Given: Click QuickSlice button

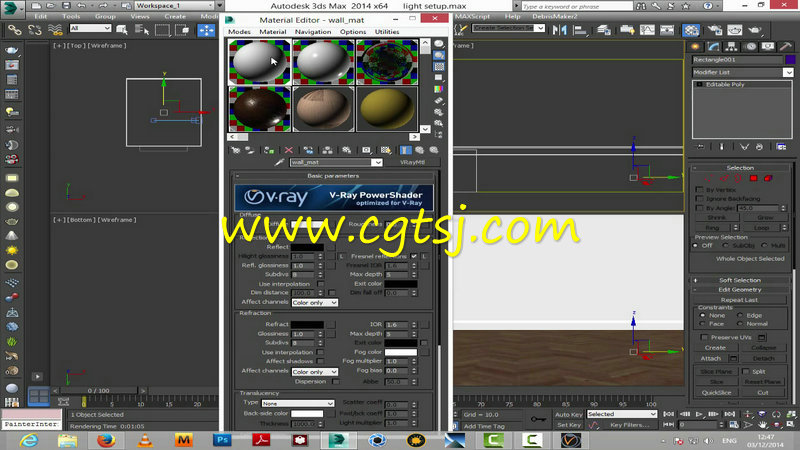Looking at the screenshot, I should [x=716, y=392].
